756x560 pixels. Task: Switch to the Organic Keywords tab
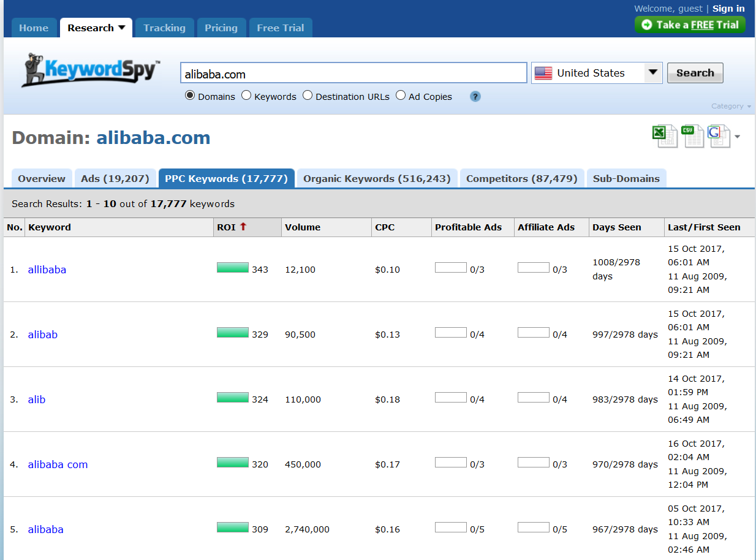(377, 179)
